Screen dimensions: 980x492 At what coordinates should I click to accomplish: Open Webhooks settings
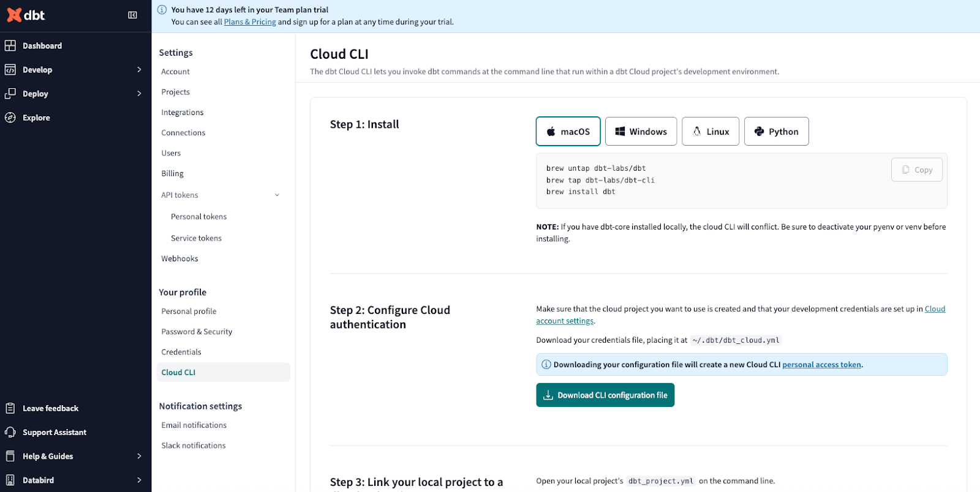[179, 258]
